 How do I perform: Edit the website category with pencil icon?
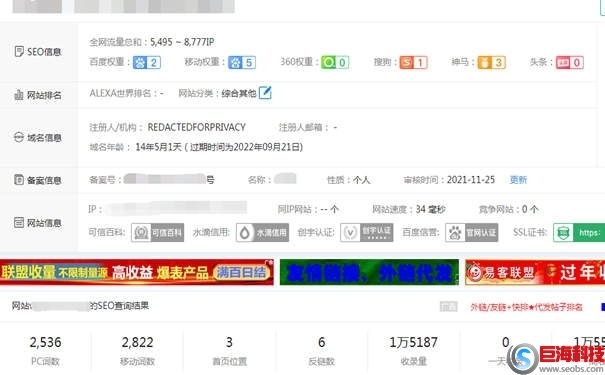[x=265, y=93]
